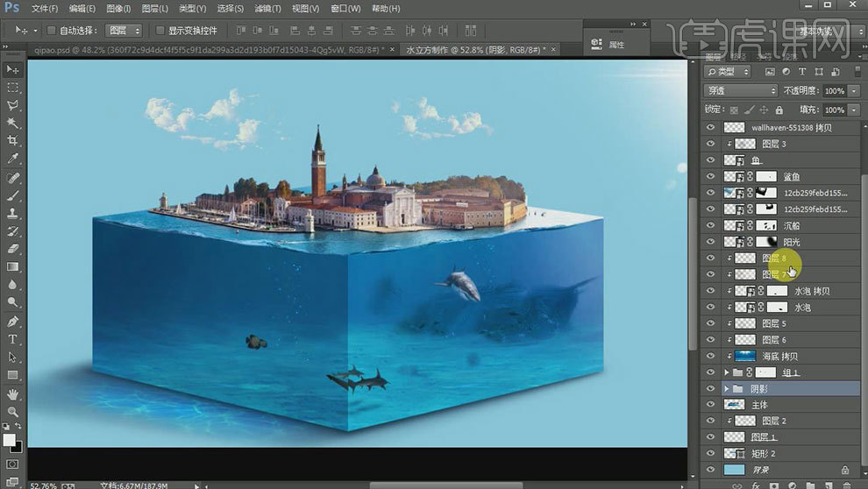Click the fx layer style icon
This screenshot has height=489, width=868.
tap(755, 484)
